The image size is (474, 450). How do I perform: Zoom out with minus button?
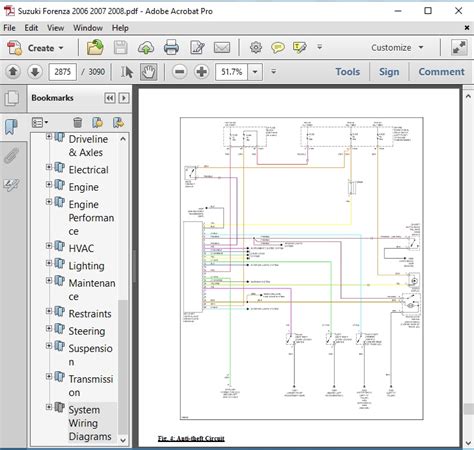180,72
